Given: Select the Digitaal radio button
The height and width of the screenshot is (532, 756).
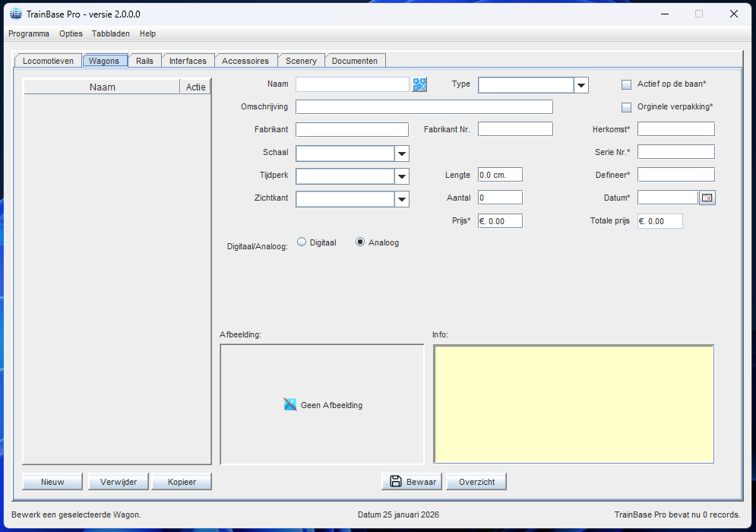Looking at the screenshot, I should (302, 242).
